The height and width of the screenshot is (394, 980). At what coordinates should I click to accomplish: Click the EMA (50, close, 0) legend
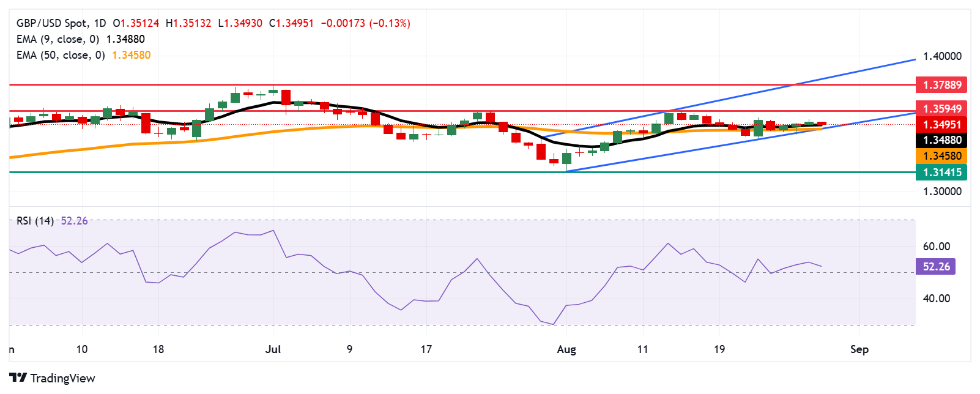(61, 55)
